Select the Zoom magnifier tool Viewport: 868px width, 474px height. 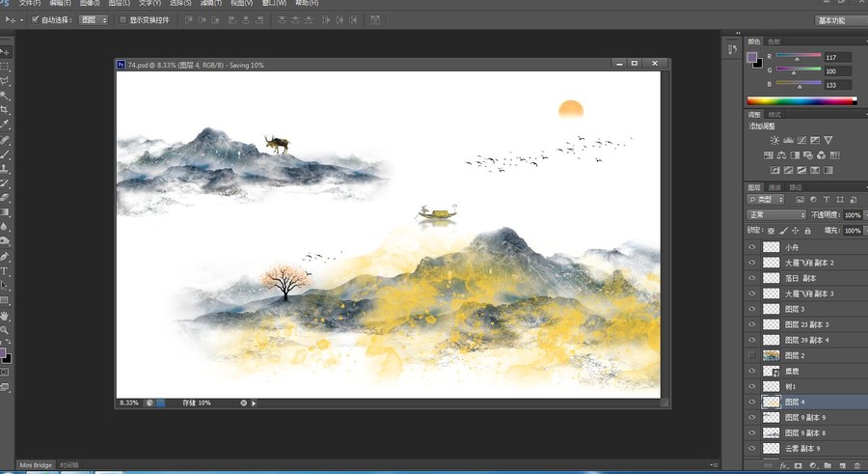5,330
